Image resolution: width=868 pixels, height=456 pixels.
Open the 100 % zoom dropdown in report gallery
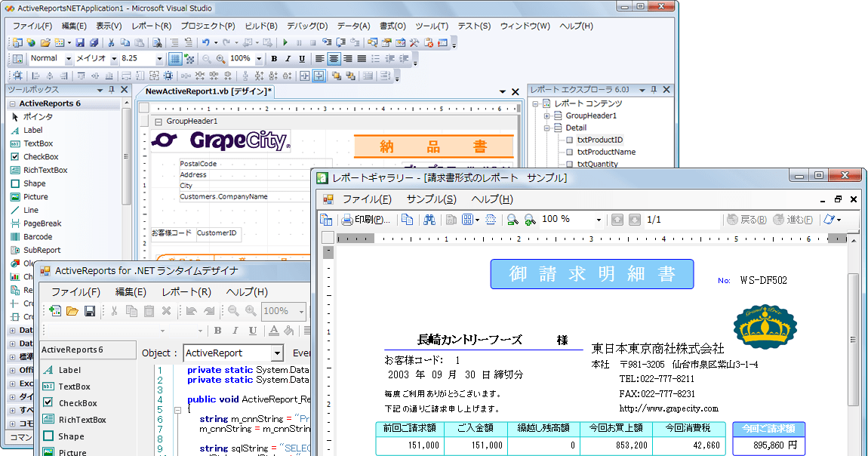[599, 220]
